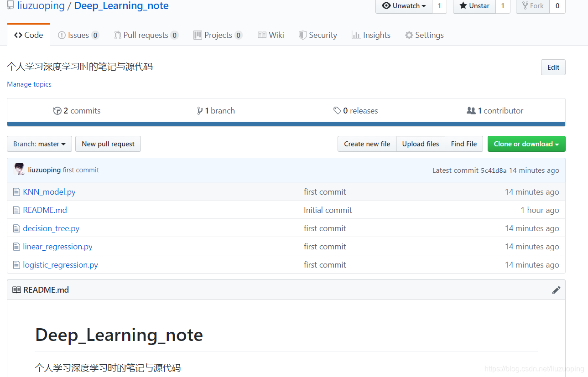Click the commits history clock icon
The height and width of the screenshot is (377, 588).
coord(57,111)
